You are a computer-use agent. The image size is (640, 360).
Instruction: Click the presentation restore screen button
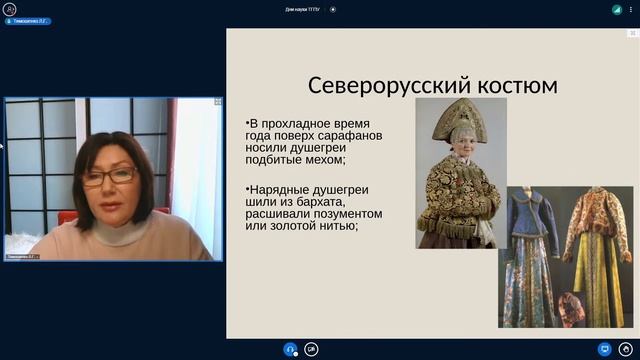pos(604,349)
